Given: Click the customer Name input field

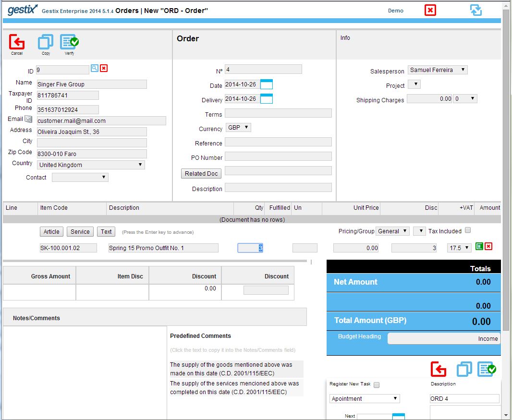Looking at the screenshot, I should pos(92,84).
